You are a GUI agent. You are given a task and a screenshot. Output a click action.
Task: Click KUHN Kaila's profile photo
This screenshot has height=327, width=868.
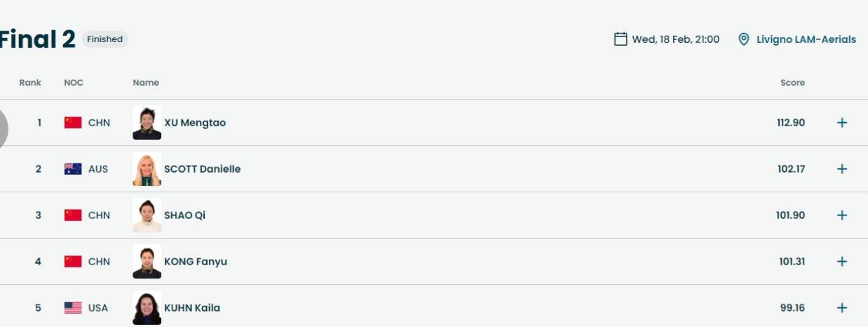tap(147, 308)
